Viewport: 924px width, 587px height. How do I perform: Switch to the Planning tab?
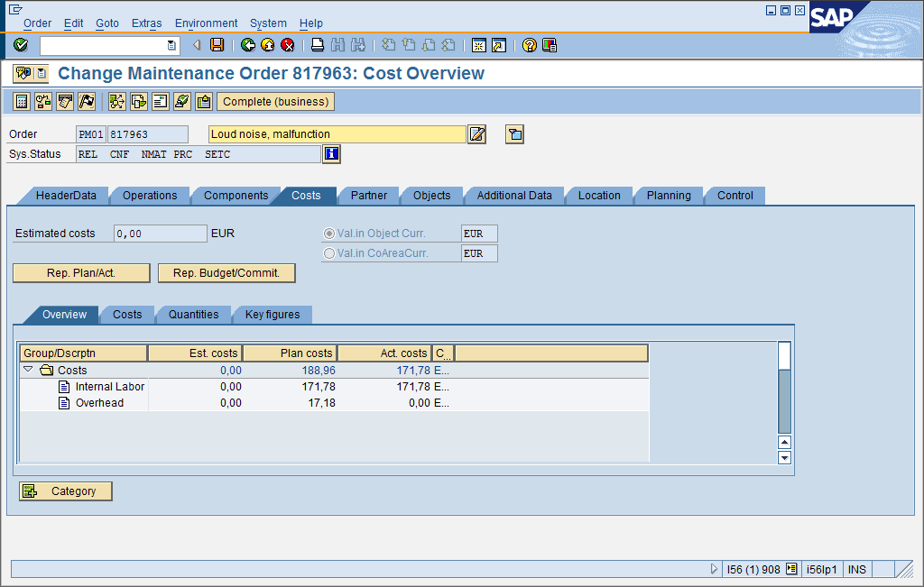[669, 196]
